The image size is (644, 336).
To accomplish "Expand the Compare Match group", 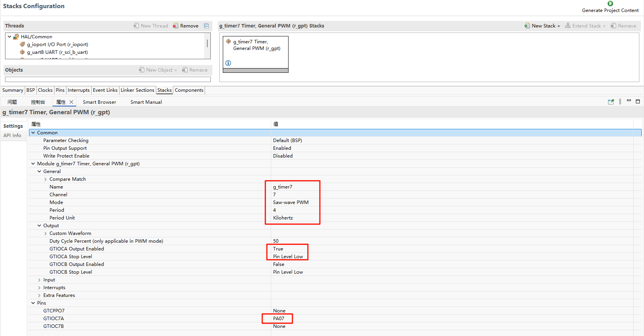I will point(46,179).
